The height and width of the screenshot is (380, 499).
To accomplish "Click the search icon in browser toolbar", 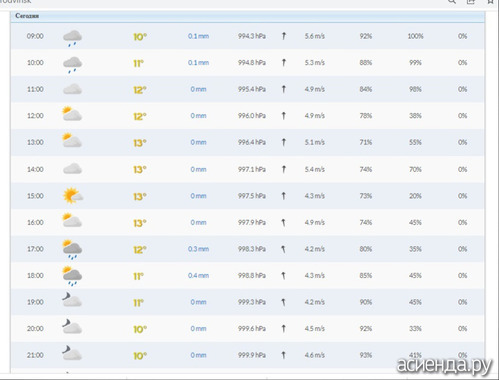I will click(x=452, y=2).
